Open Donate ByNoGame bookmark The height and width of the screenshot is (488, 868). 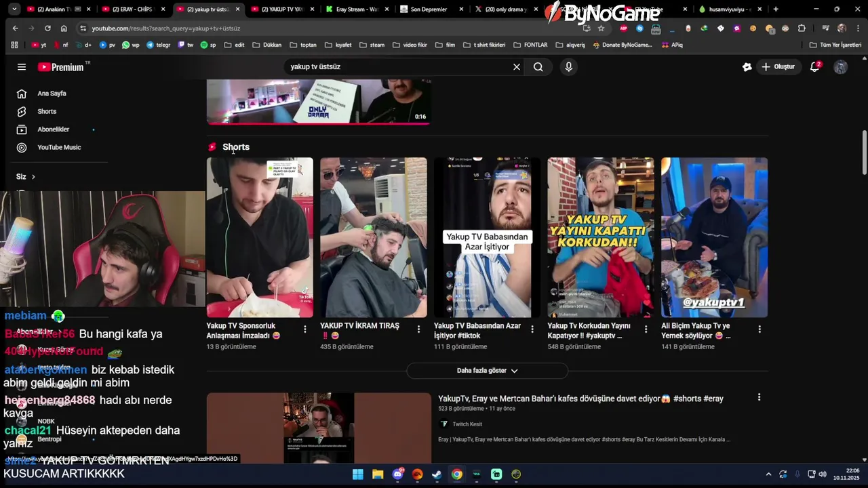(623, 45)
